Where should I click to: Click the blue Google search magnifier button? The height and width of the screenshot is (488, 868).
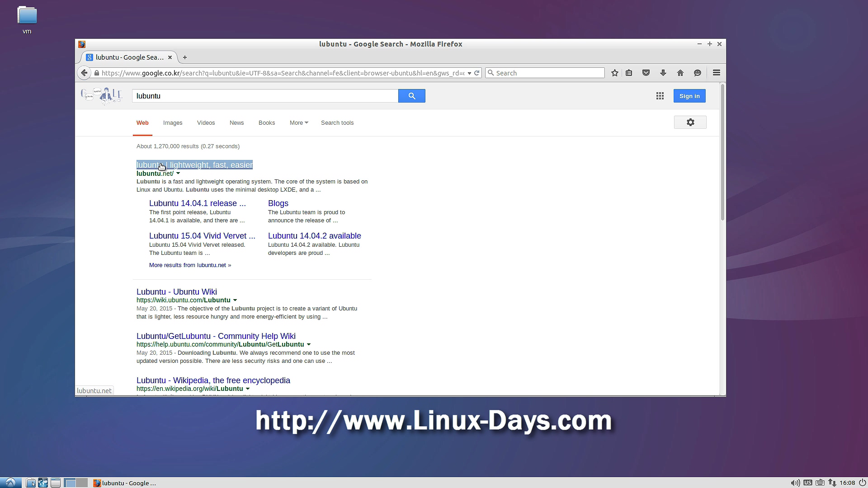412,96
